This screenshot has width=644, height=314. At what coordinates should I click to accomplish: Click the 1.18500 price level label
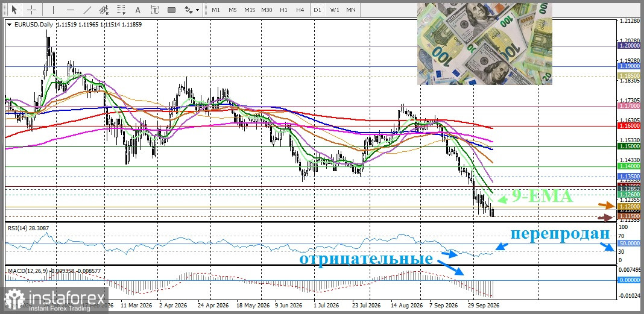tap(629, 77)
